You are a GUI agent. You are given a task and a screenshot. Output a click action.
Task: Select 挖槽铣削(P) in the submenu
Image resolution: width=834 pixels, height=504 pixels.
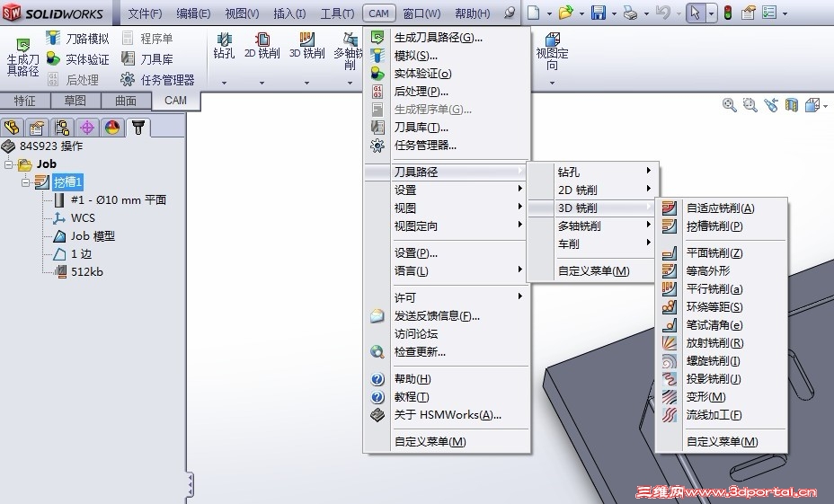click(x=721, y=226)
